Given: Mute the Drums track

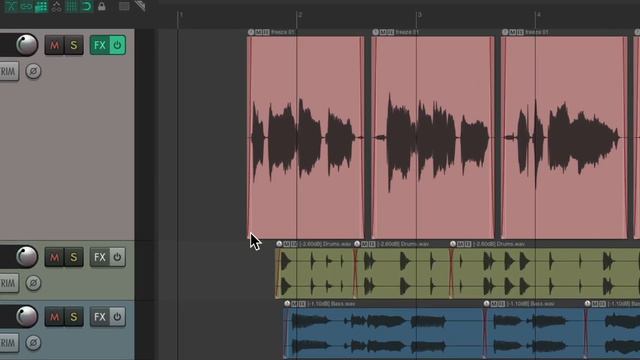Looking at the screenshot, I should click(54, 257).
